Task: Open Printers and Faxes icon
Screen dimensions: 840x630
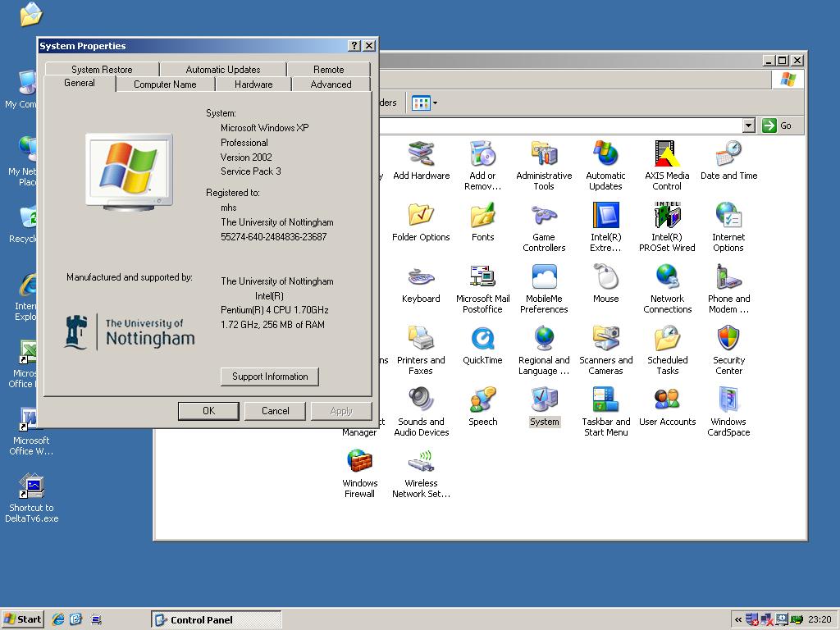Action: (x=421, y=351)
